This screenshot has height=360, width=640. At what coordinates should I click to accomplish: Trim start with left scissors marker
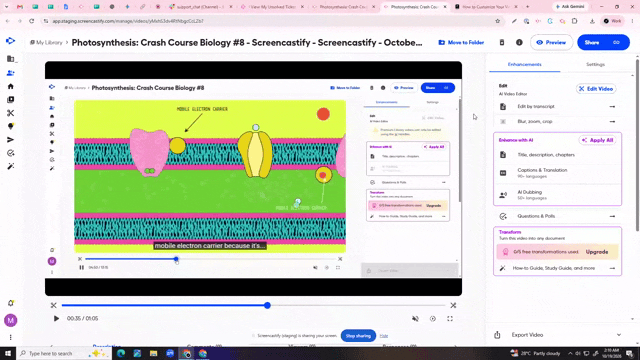point(53,305)
